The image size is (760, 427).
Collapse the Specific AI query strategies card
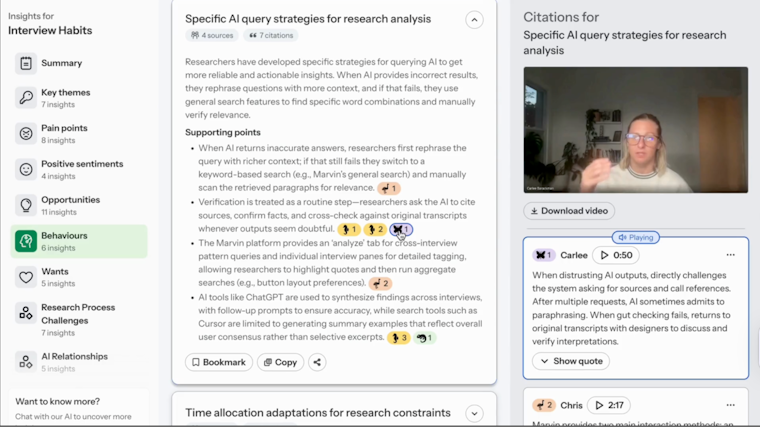click(474, 19)
